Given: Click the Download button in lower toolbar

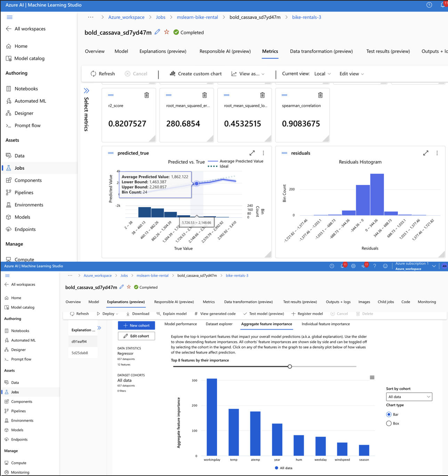Looking at the screenshot, I should pos(138,314).
